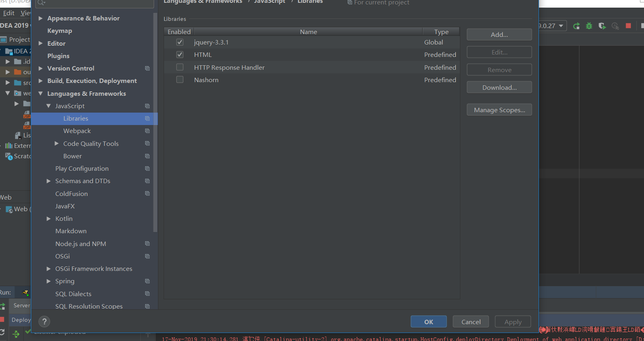Expand Code Quality Tools node

(x=57, y=143)
